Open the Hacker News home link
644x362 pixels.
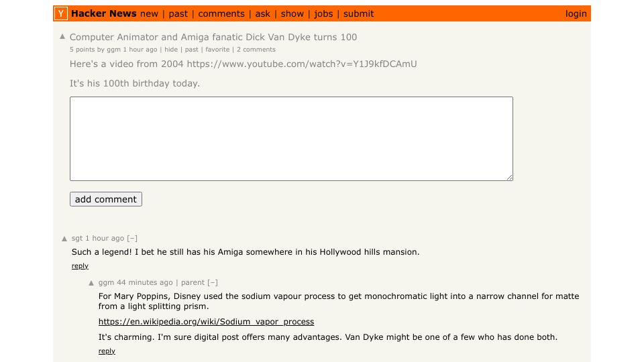point(103,13)
